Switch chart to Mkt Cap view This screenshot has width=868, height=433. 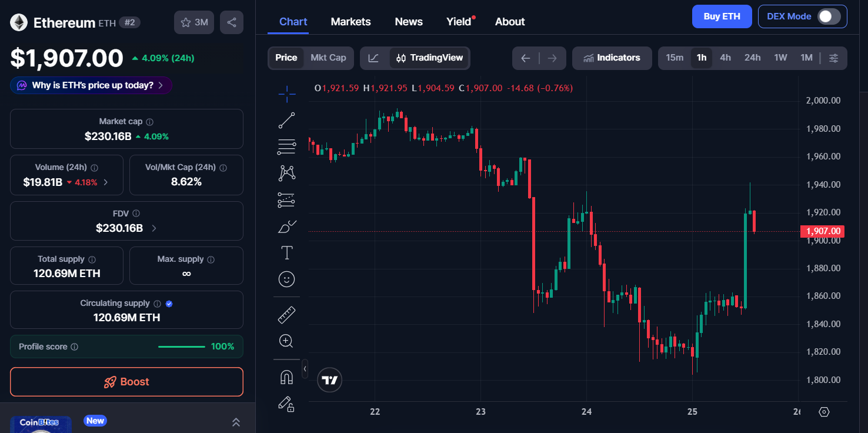328,58
